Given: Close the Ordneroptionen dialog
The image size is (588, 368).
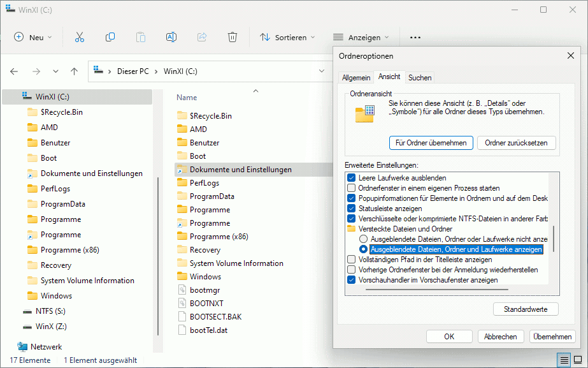Looking at the screenshot, I should point(571,55).
